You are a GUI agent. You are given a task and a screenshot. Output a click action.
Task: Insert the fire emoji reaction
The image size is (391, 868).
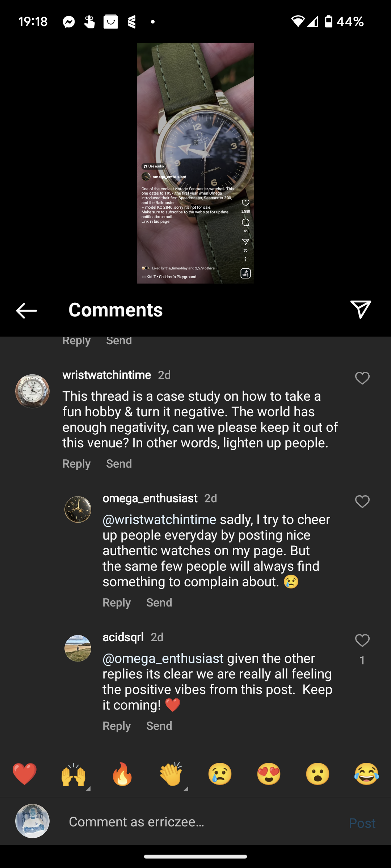(x=122, y=774)
